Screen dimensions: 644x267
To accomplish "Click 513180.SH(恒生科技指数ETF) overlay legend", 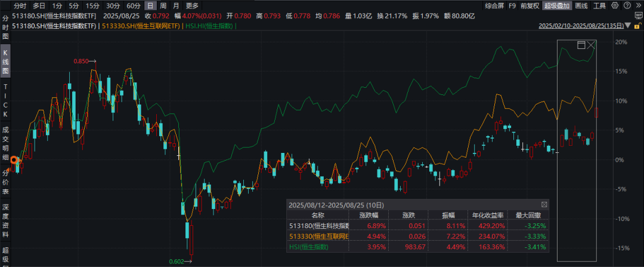I will tap(54, 26).
